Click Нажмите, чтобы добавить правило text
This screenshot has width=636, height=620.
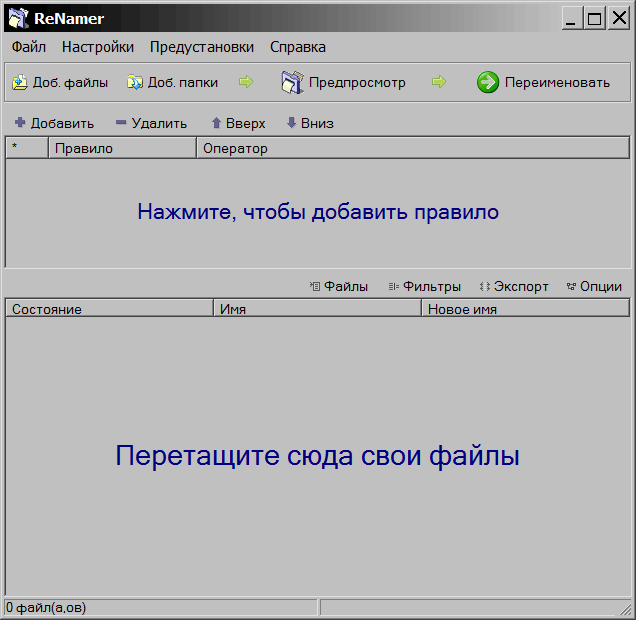[318, 212]
